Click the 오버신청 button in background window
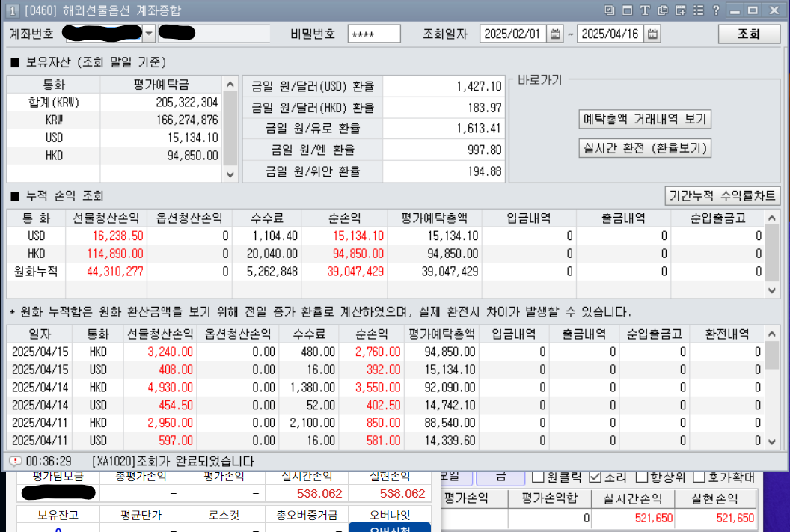 coord(390,528)
